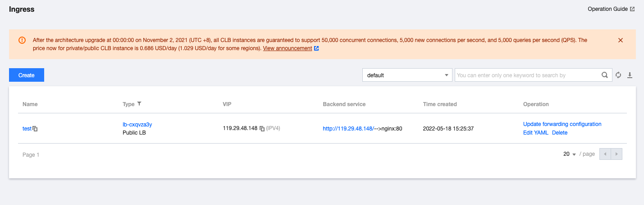644x205 pixels.
Task: Focus the keyword search field
Action: point(527,75)
